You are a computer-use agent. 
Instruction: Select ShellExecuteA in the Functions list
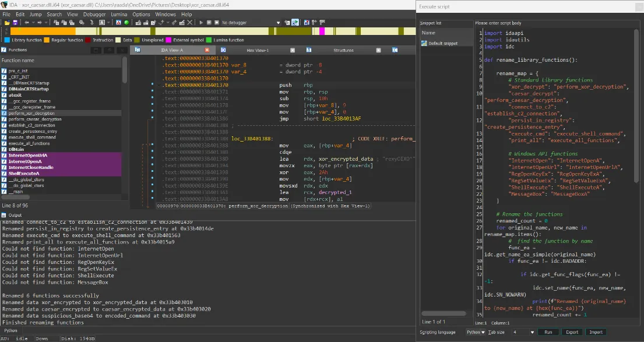click(x=24, y=173)
